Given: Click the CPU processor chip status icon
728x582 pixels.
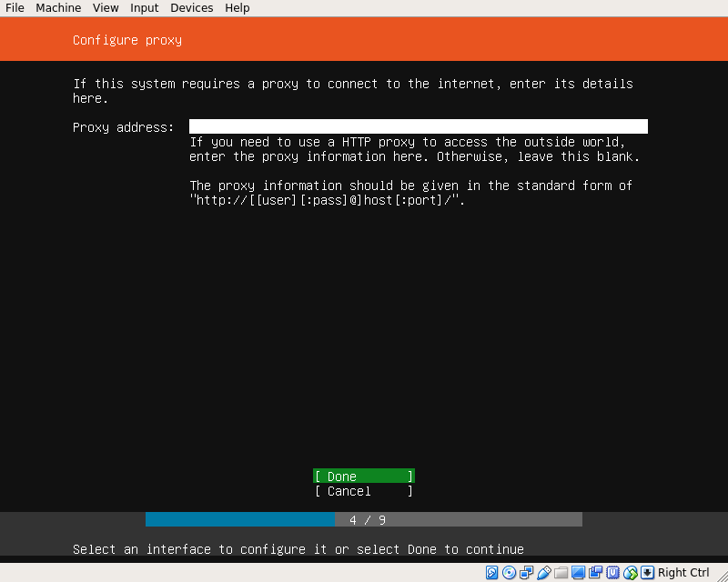Looking at the screenshot, I should pos(612,572).
